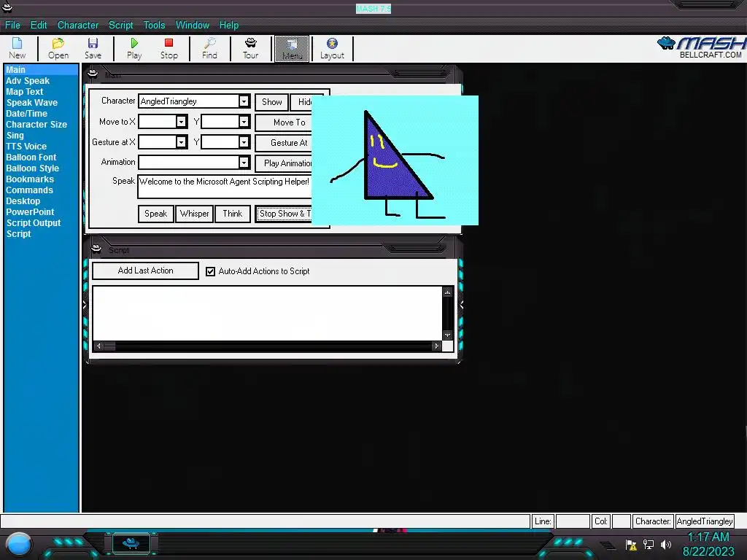Select Bookmarks in the sidebar
This screenshot has height=560, width=747.
[30, 179]
